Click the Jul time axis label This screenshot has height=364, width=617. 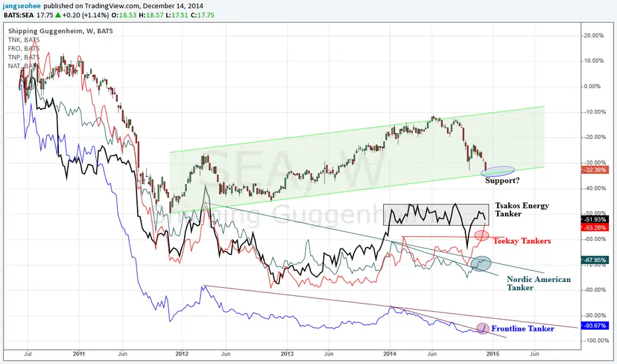28,354
